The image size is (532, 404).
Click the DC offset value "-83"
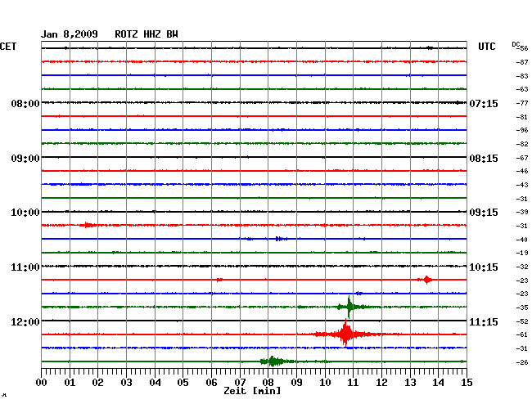click(x=522, y=76)
